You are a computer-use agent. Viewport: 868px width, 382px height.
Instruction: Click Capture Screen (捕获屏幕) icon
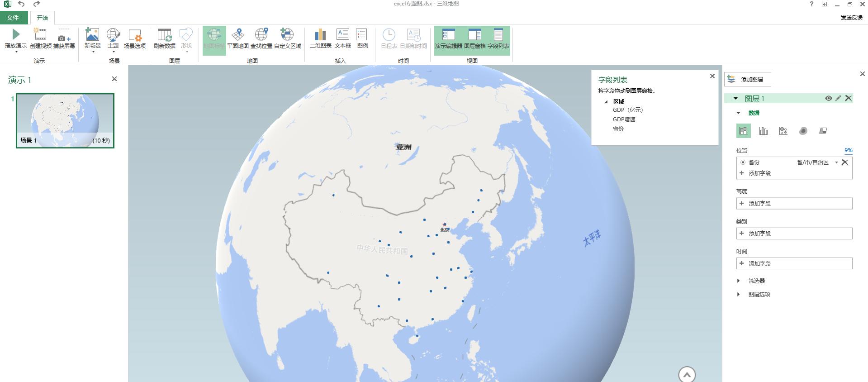tap(64, 35)
